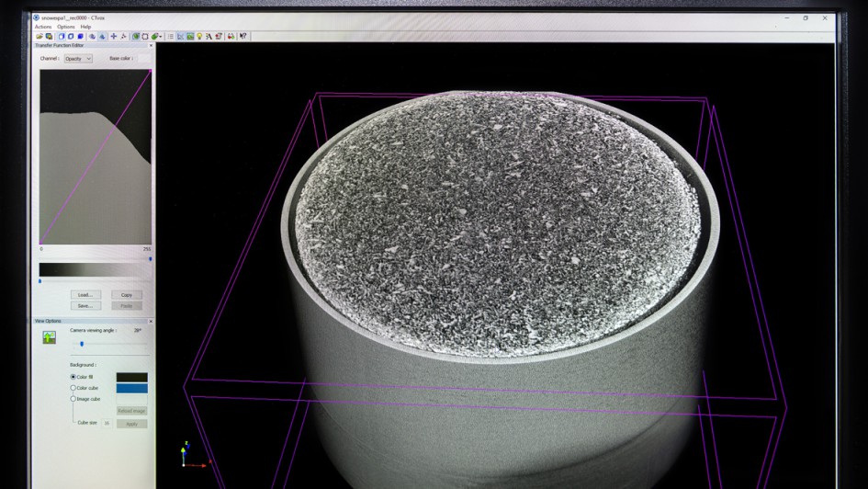Click the blue Color cube swatch

click(x=131, y=388)
